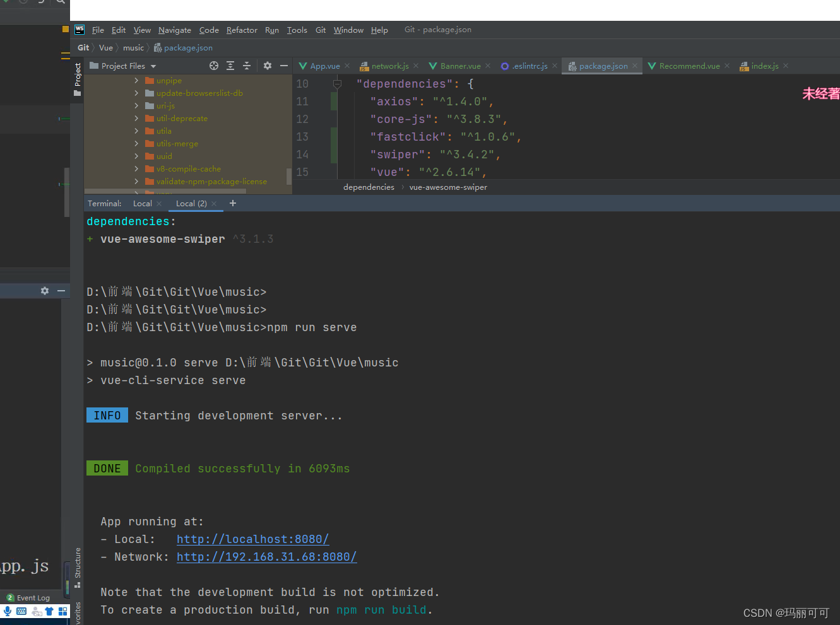Open the localhost:8080 link

[x=252, y=539]
